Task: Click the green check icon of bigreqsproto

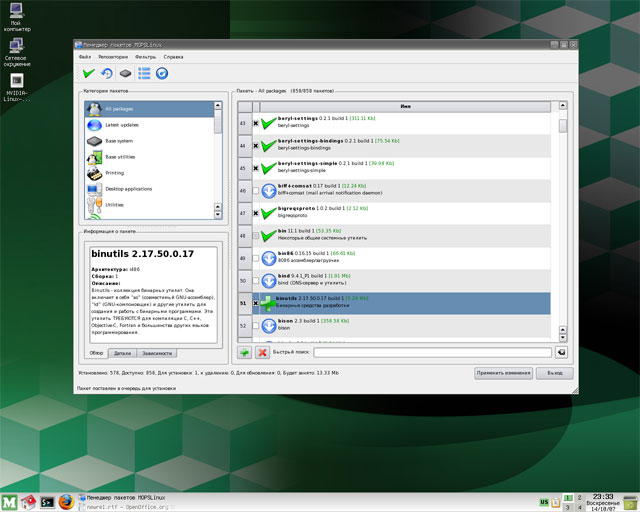Action: coord(269,213)
